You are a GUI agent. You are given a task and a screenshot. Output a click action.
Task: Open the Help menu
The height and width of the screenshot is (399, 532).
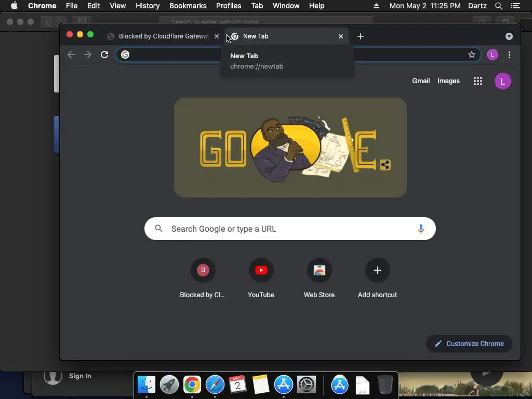pos(316,6)
